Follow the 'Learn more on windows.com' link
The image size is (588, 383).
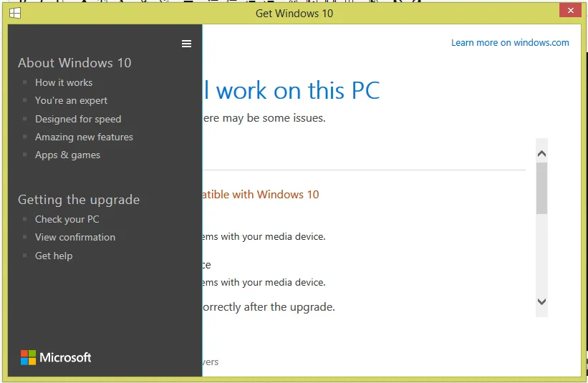click(510, 42)
